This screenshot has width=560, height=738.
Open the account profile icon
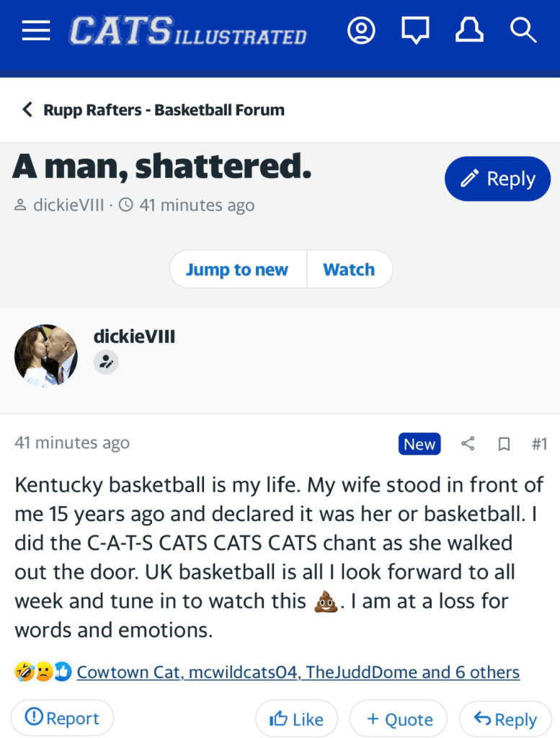[362, 31]
